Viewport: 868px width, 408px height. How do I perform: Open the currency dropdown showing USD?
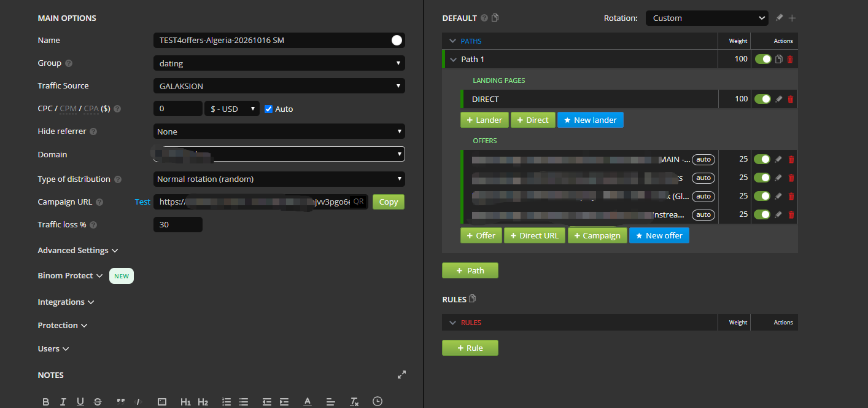pyautogui.click(x=232, y=109)
